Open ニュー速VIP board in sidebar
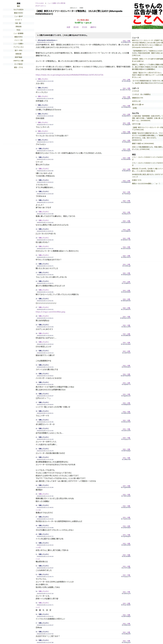163x644 pixels. [18, 16]
